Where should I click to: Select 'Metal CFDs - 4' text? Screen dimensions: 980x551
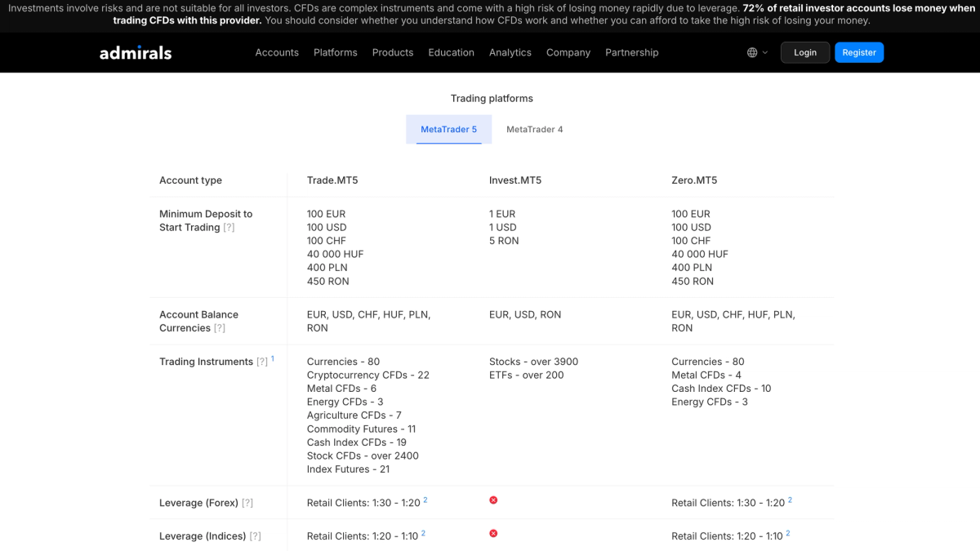pos(706,375)
